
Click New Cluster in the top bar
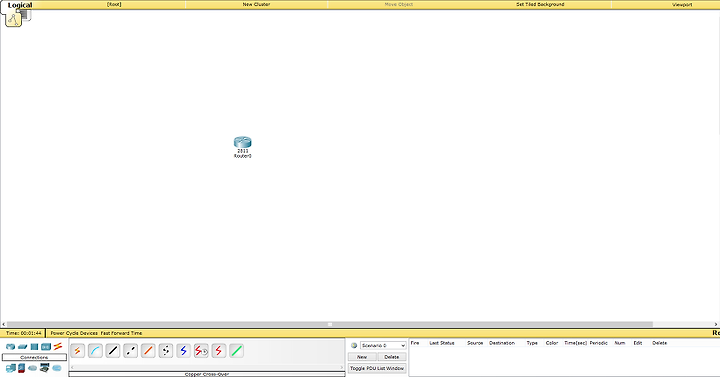[x=256, y=4]
